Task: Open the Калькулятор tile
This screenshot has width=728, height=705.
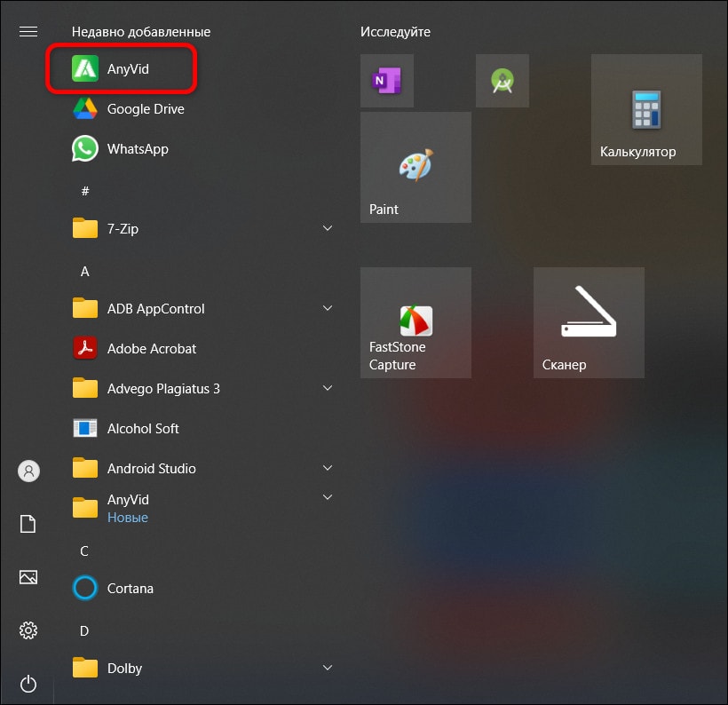Action: point(646,109)
